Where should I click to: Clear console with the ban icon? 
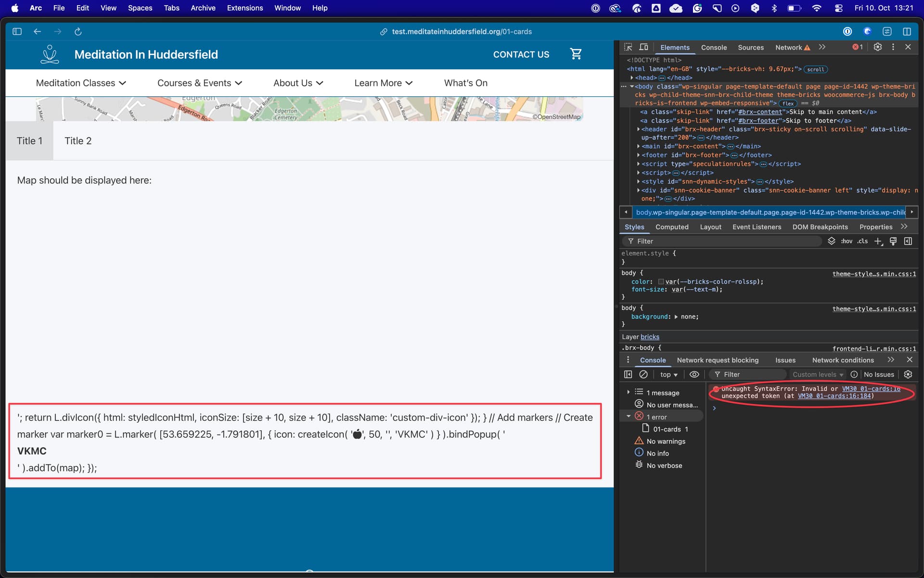[x=643, y=374]
